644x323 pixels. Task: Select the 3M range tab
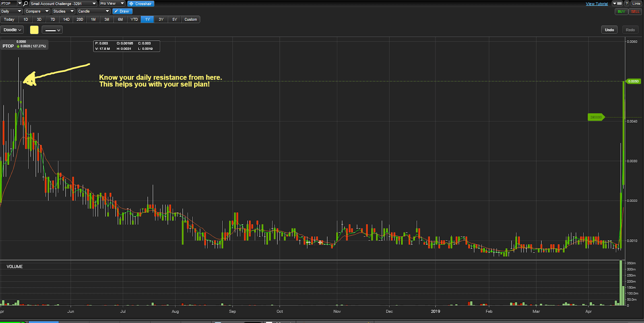pos(107,19)
